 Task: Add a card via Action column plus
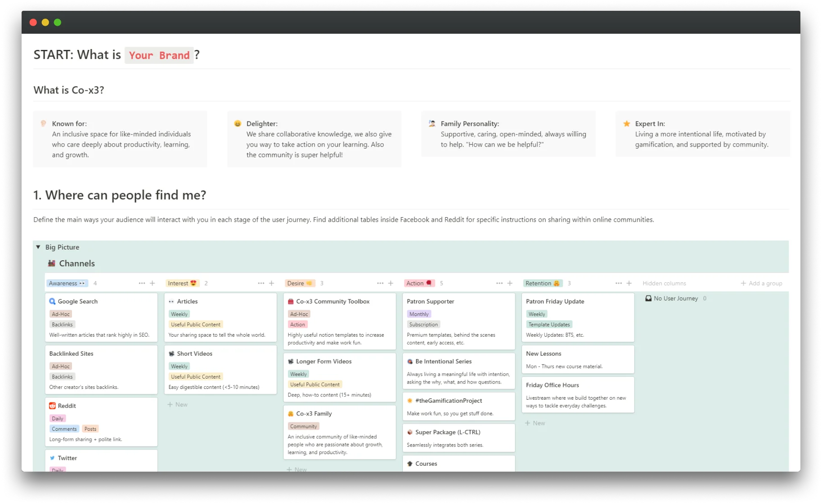(x=510, y=283)
